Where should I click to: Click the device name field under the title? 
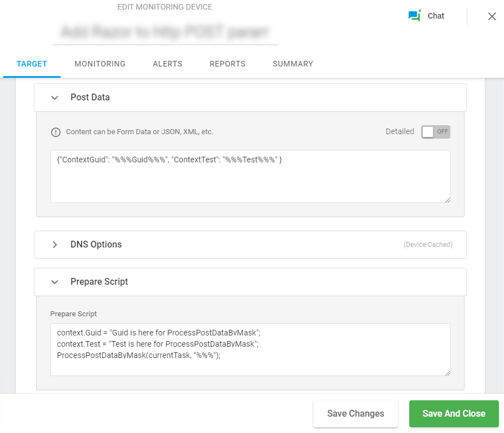[x=165, y=31]
